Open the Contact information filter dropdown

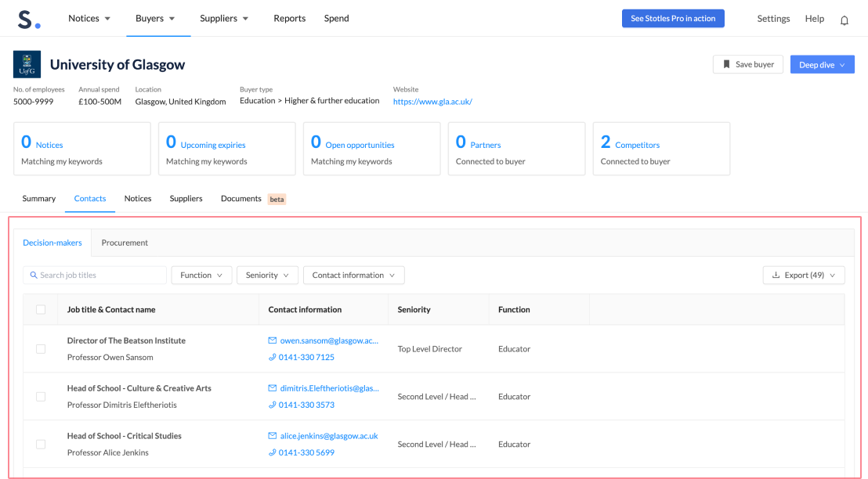pos(354,276)
